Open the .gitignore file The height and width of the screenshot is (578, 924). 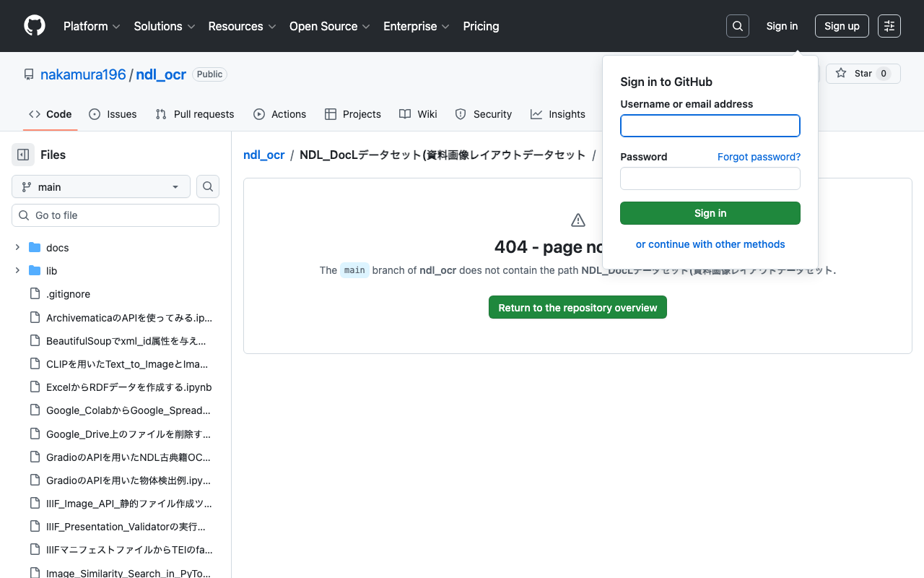click(x=68, y=294)
